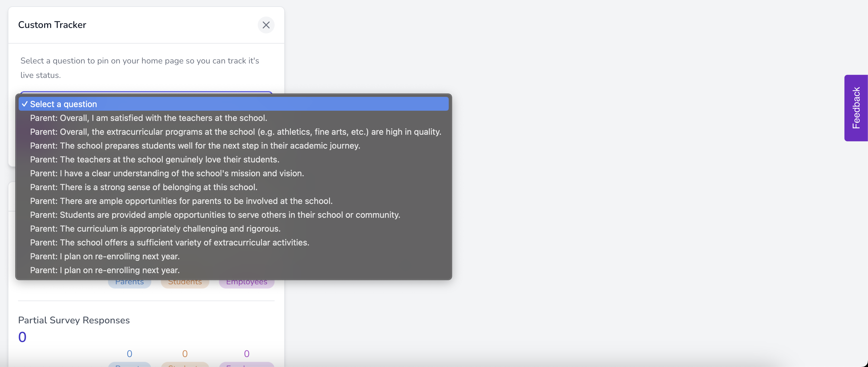This screenshot has width=868, height=367.
Task: Pick 'curriculum is appropriately challenging' option
Action: tap(155, 229)
